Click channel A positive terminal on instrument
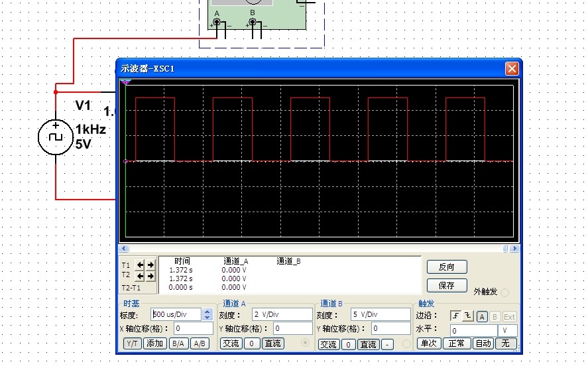Screen dimensions: 588x370 click(217, 22)
